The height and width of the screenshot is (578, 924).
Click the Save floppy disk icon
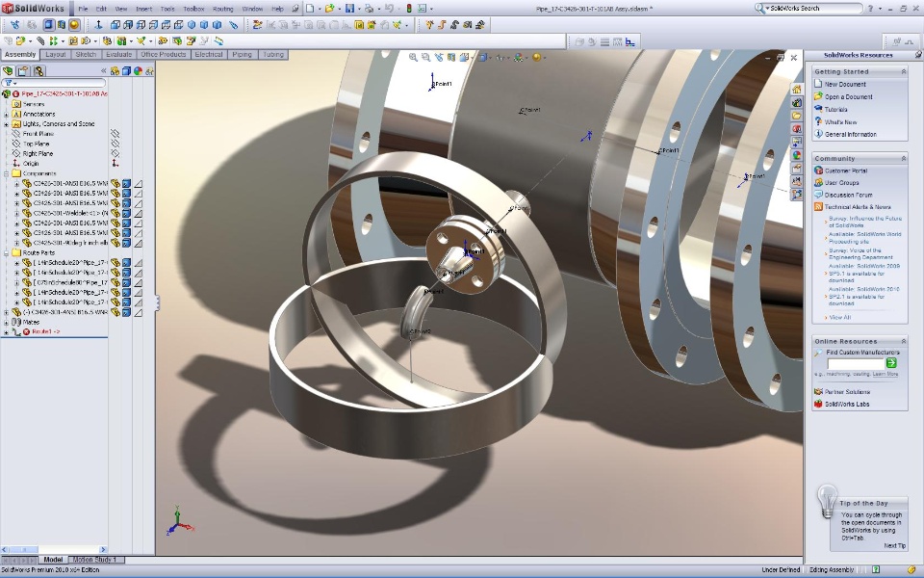pos(349,9)
